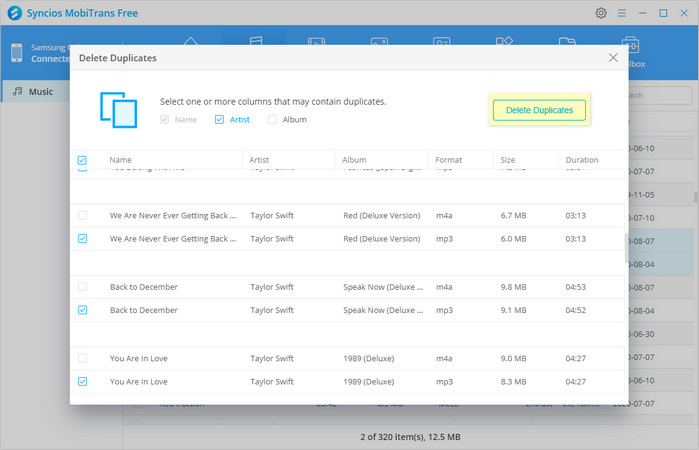Check the m4a We Are Never Ever row
The image size is (699, 450).
click(82, 215)
